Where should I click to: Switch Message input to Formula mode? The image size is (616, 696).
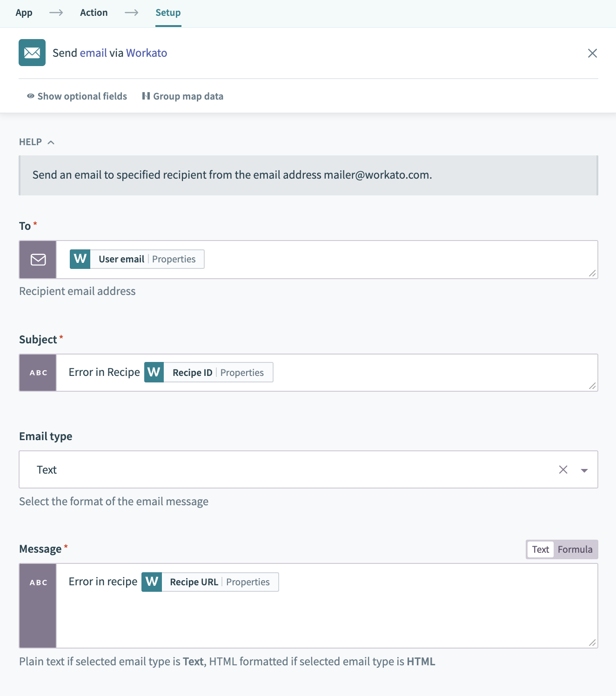575,549
